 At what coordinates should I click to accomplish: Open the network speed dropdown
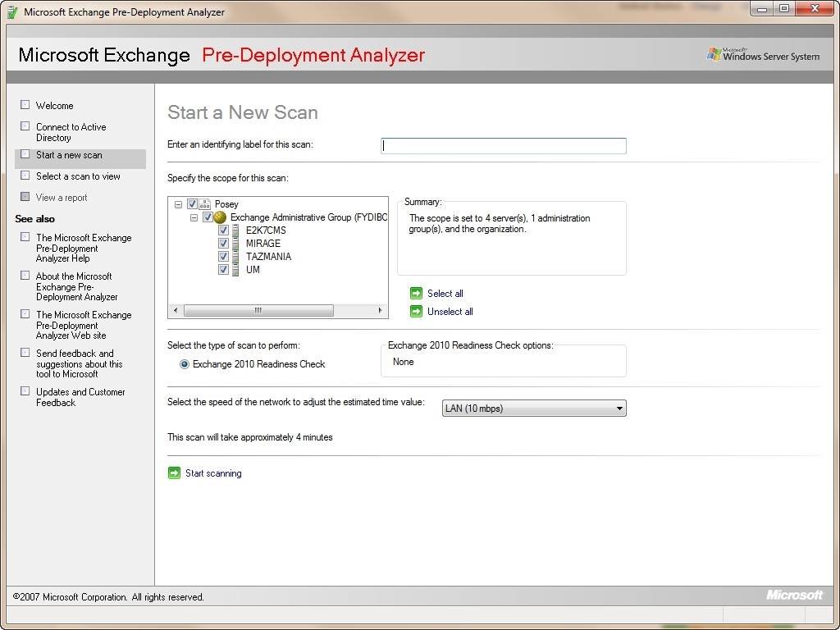(x=534, y=409)
